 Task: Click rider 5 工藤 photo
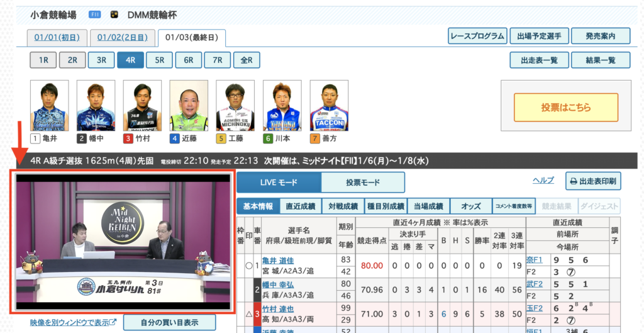(235, 106)
